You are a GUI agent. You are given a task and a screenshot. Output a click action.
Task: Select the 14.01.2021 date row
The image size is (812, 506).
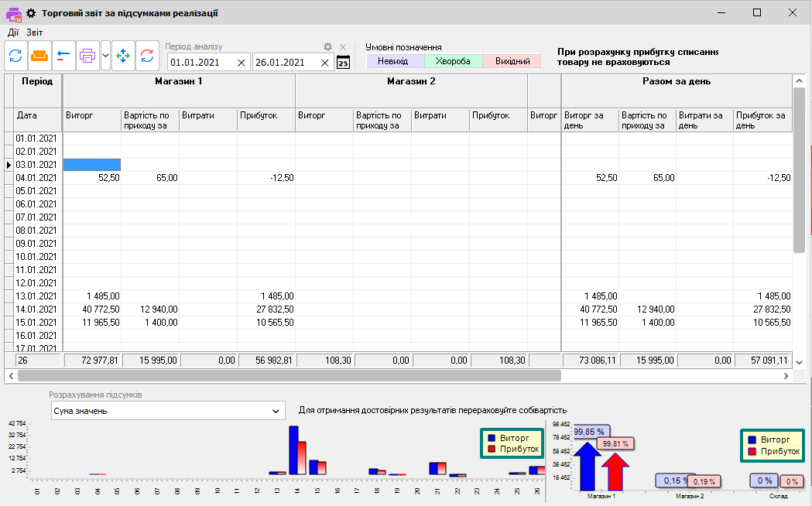tap(37, 309)
